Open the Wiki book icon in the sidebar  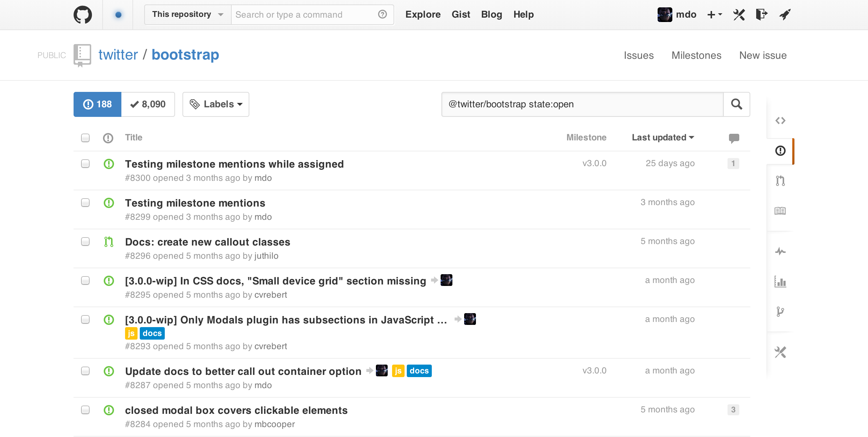[780, 211]
